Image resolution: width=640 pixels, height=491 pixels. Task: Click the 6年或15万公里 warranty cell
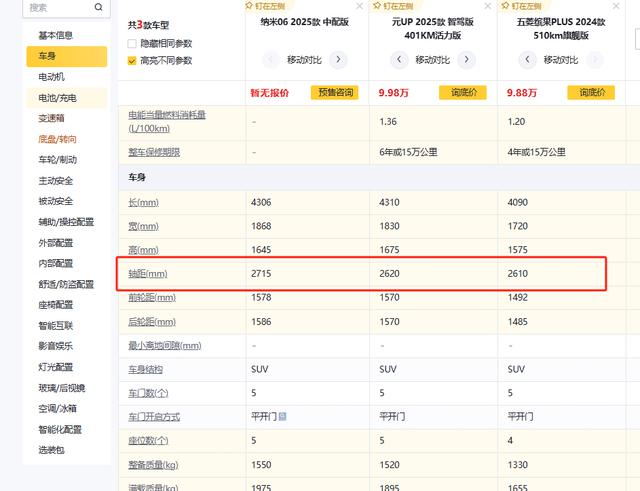pos(408,152)
